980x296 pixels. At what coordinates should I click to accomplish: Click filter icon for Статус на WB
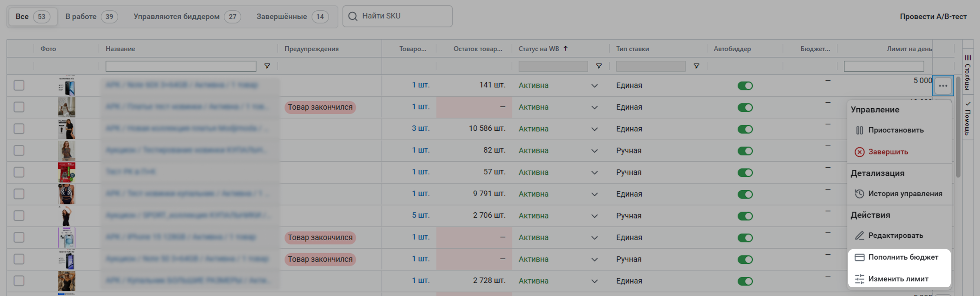(x=599, y=66)
